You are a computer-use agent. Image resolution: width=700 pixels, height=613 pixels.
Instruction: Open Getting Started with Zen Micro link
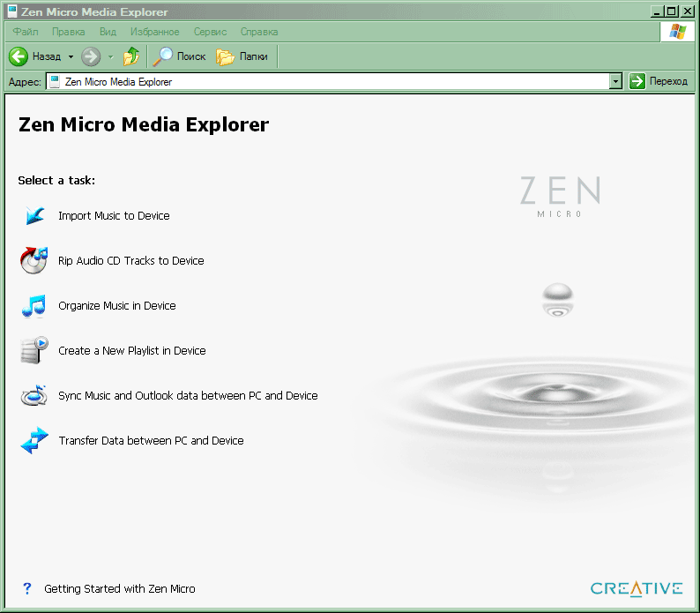120,588
